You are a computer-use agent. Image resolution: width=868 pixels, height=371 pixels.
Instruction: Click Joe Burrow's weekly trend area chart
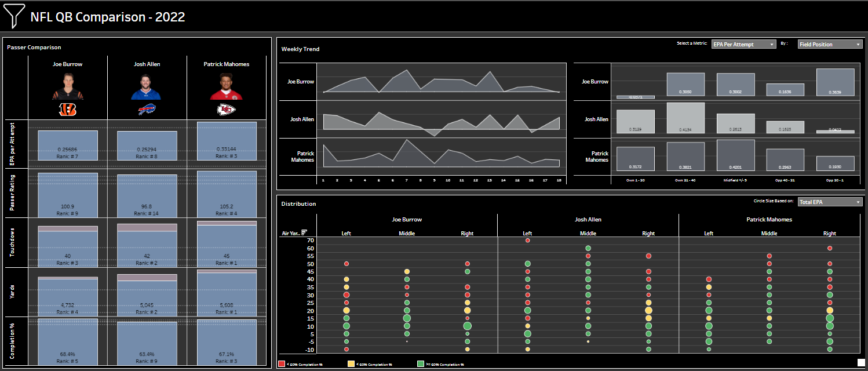click(441, 81)
